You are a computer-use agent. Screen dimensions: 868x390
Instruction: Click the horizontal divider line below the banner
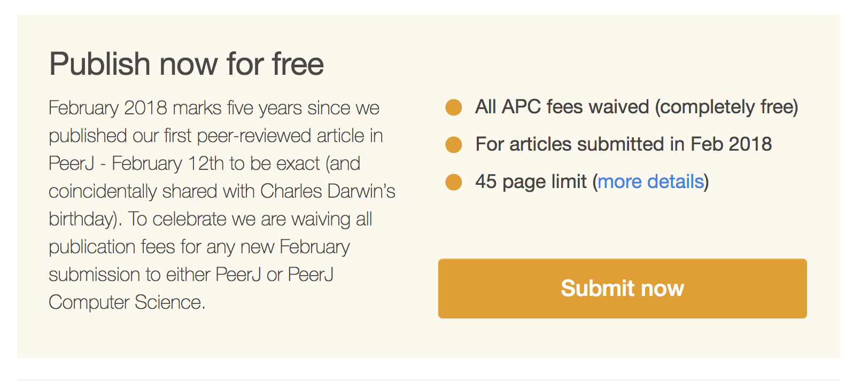pos(428,380)
